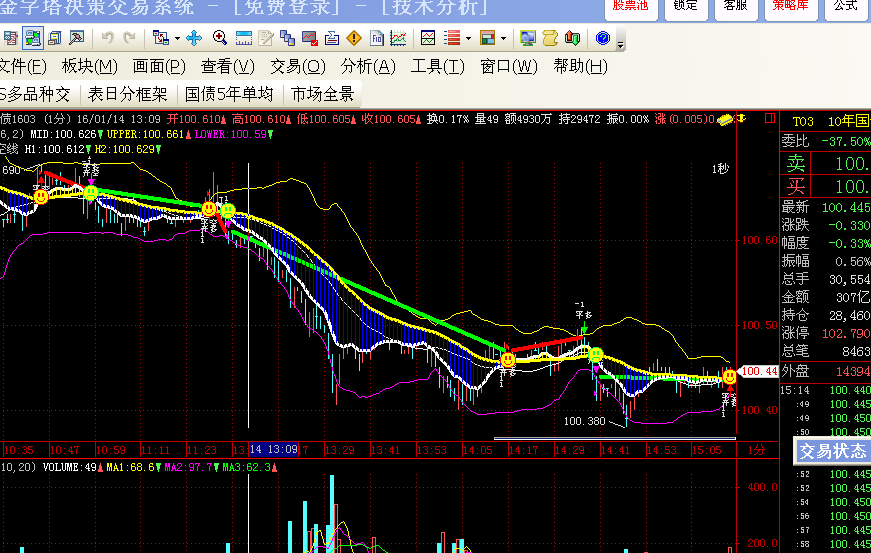Click the 股票池 button
The height and width of the screenshot is (553, 871).
point(630,8)
